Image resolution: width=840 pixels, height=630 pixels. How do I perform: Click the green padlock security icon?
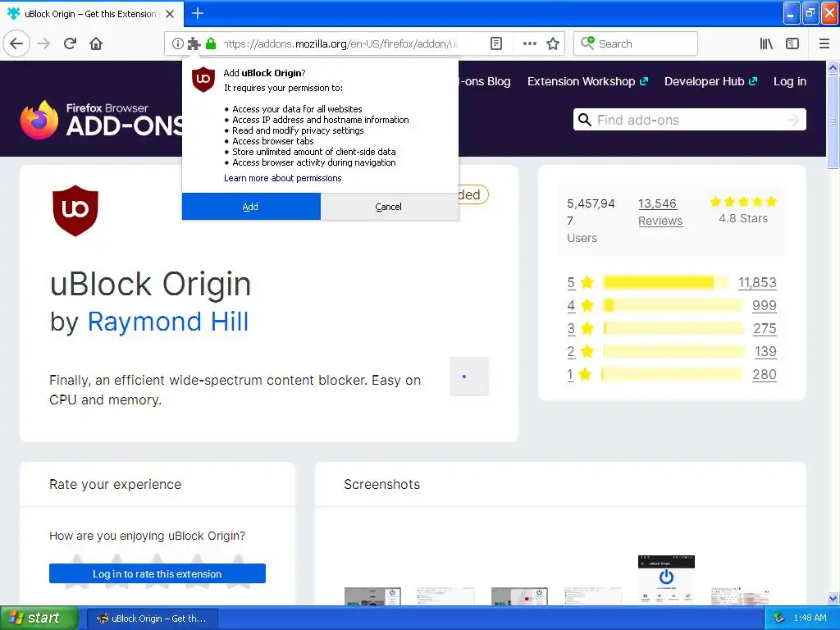click(211, 43)
